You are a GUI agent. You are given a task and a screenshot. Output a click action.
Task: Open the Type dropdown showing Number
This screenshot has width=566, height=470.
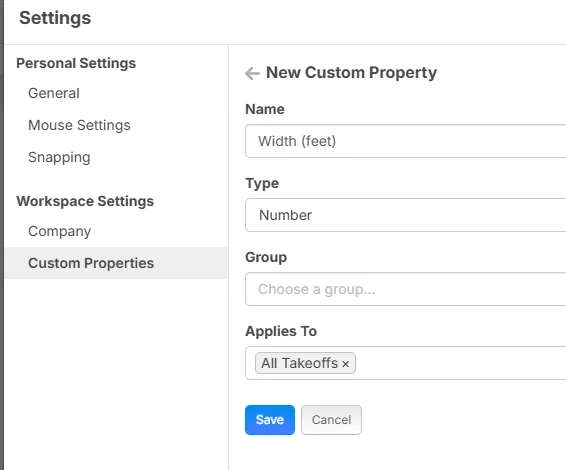(x=405, y=215)
